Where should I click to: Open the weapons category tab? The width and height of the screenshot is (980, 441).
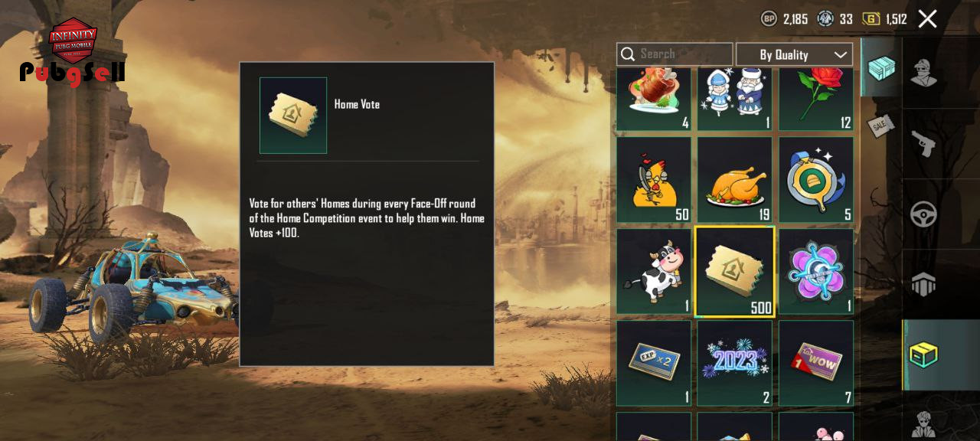point(923,143)
